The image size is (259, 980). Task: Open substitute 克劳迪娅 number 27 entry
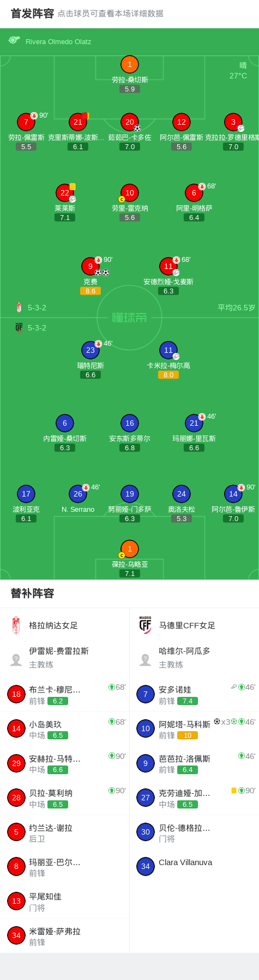tap(194, 798)
